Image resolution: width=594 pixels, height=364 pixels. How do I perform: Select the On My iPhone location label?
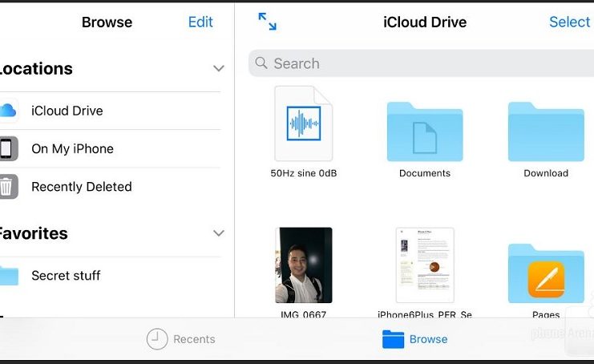coord(72,148)
